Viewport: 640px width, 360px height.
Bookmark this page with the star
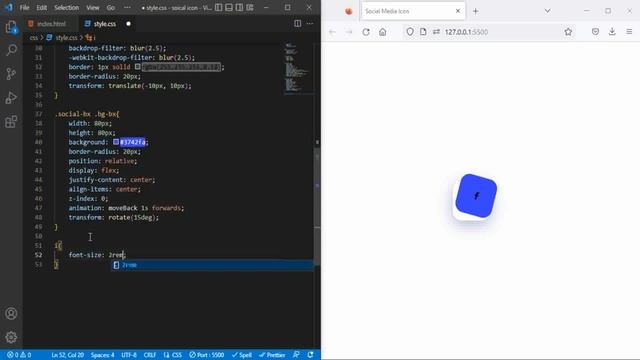568,32
